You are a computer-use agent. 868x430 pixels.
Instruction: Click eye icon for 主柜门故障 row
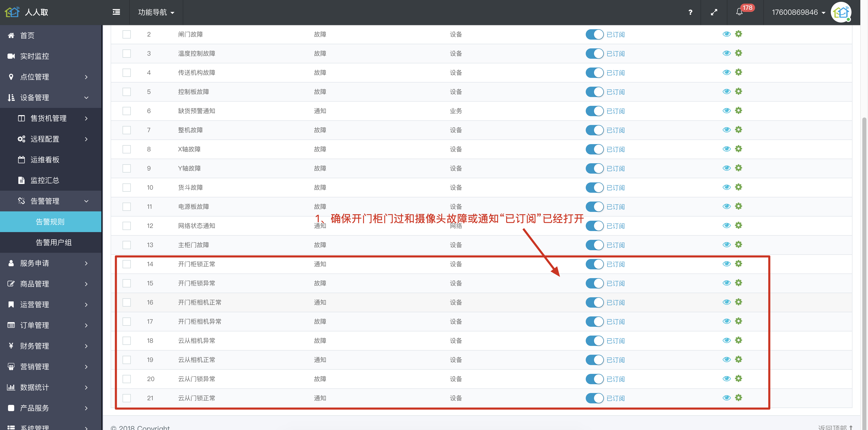726,245
